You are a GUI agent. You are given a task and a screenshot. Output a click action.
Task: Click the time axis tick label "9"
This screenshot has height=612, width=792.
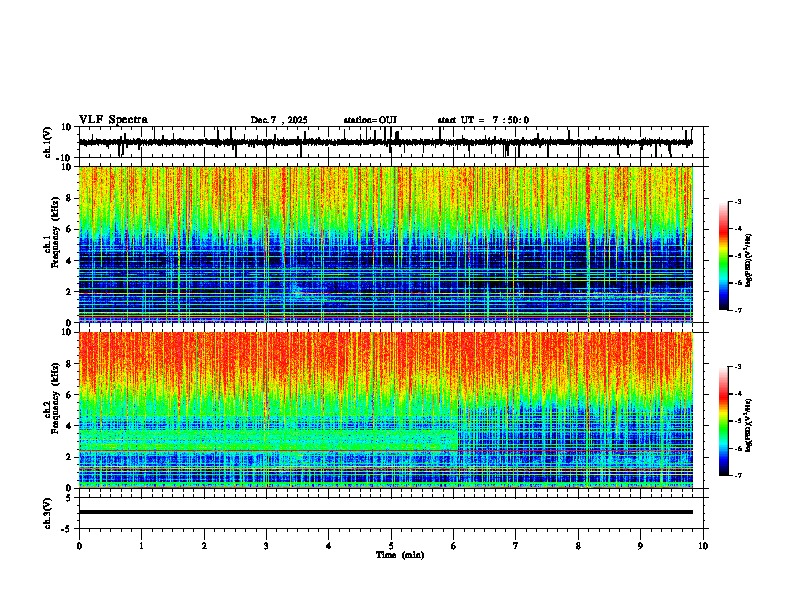[640, 546]
